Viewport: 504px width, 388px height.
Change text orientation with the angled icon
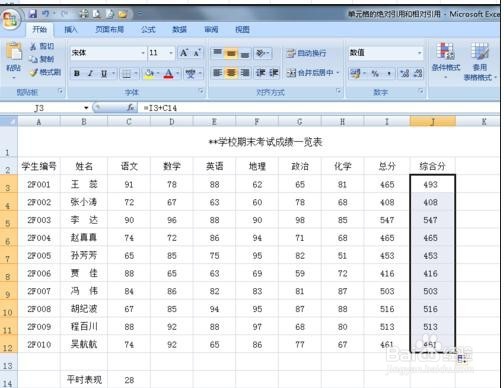(261, 53)
